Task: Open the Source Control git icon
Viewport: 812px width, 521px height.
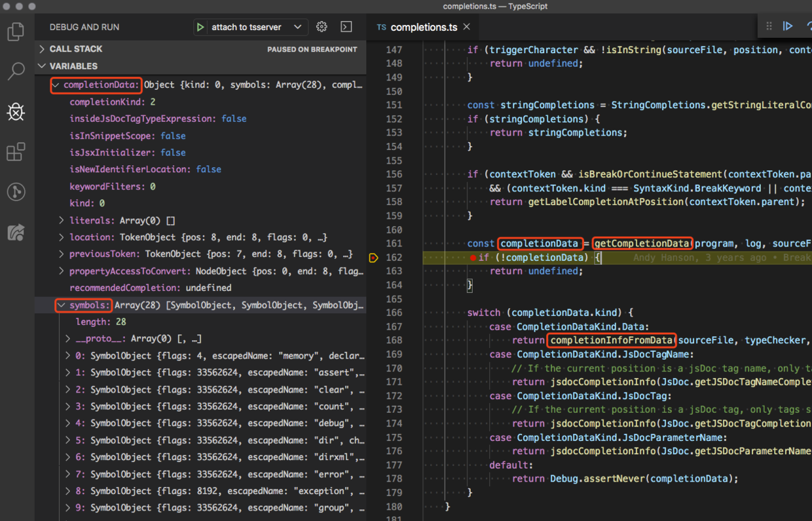Action: [16, 191]
